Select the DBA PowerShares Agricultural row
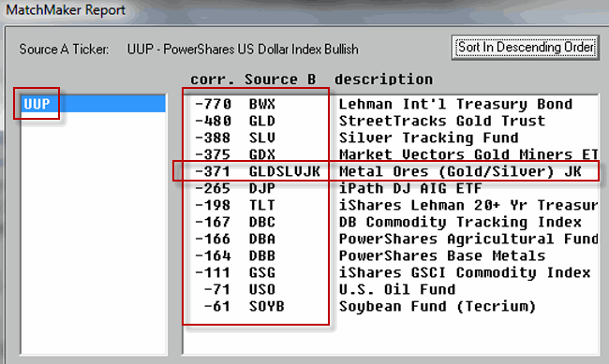The width and height of the screenshot is (609, 364). tap(391, 239)
